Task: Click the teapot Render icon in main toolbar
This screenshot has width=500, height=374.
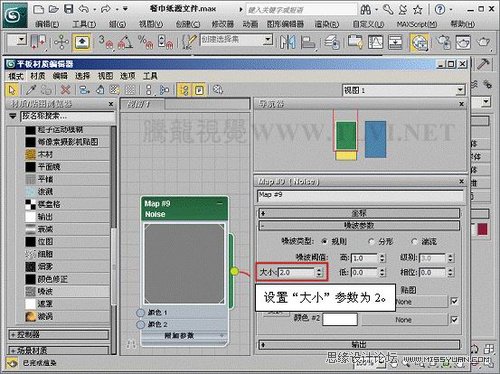Action: coord(483,42)
